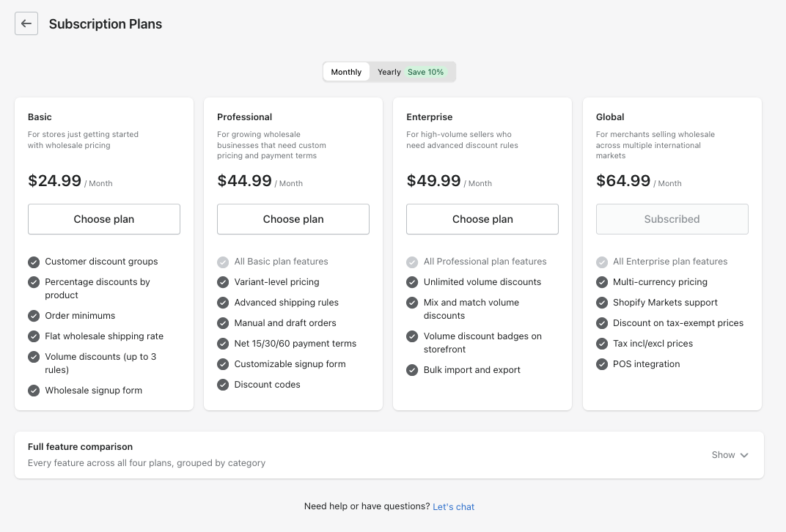Click the 'Bulk import and export' text
This screenshot has width=786, height=532.
471,370
